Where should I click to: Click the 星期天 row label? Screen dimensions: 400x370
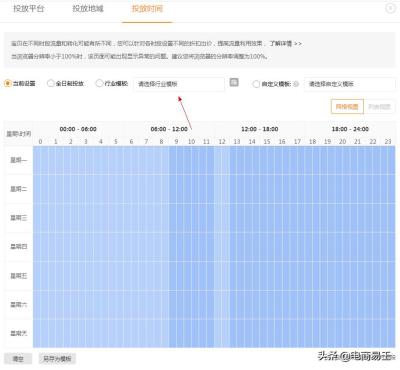(19, 333)
